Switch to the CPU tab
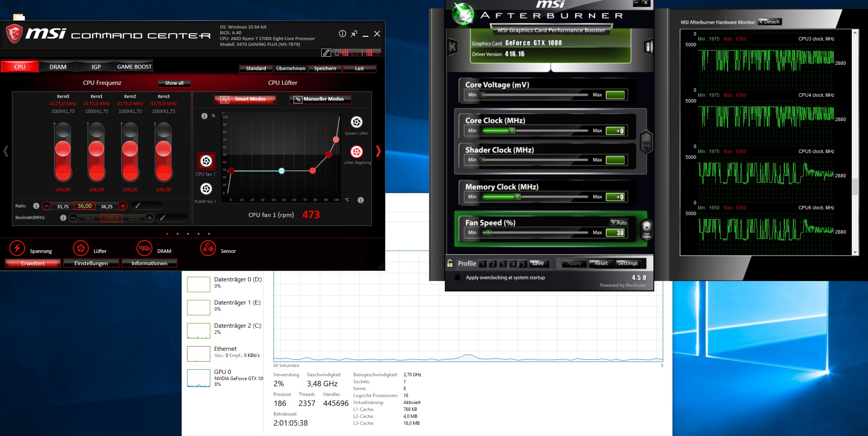 [20, 67]
